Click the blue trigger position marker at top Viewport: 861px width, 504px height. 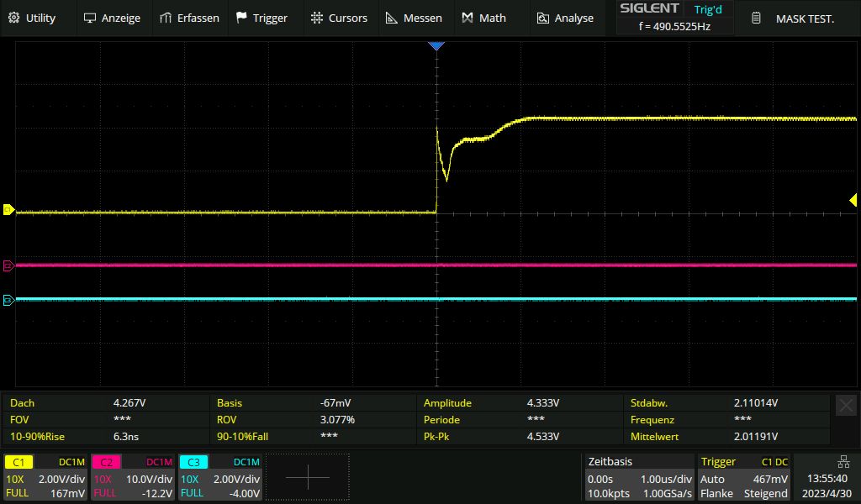tap(436, 46)
